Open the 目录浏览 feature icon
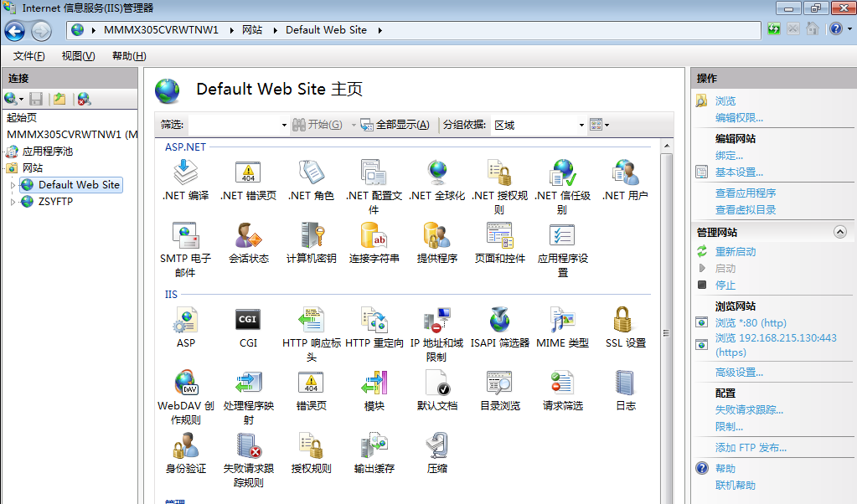This screenshot has width=857, height=504. pyautogui.click(x=499, y=383)
